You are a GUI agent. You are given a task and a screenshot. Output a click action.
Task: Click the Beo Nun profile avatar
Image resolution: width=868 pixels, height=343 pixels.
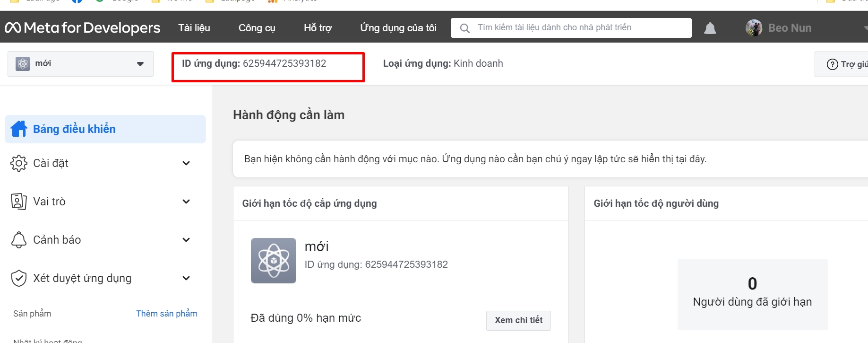[754, 28]
